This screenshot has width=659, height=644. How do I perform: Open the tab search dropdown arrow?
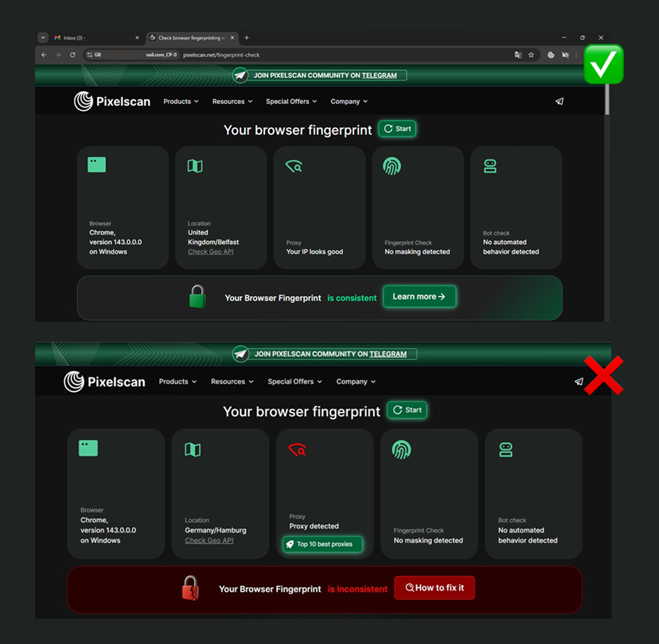click(x=43, y=38)
